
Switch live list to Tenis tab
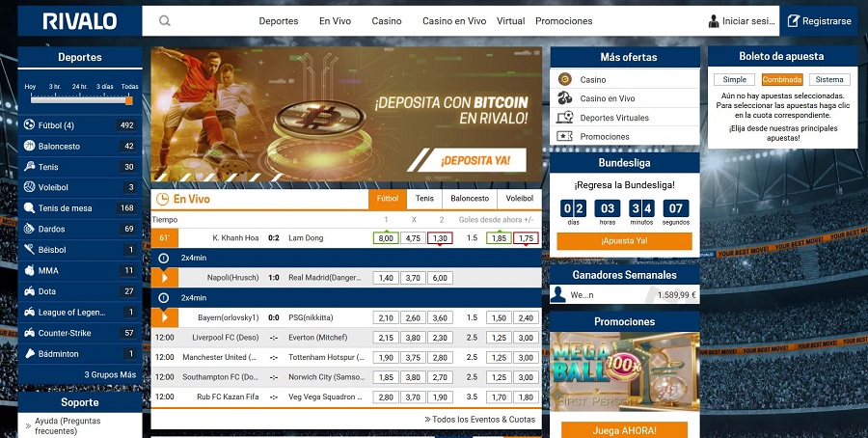tap(424, 198)
